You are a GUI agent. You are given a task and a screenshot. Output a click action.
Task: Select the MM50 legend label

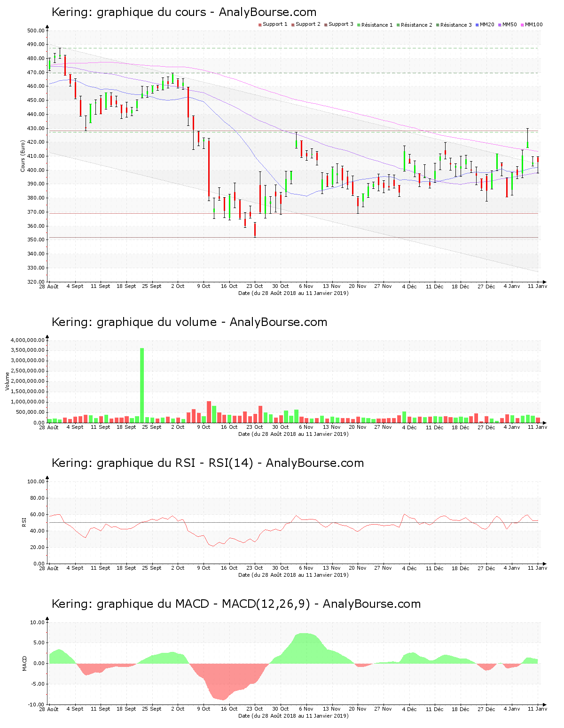[x=509, y=24]
